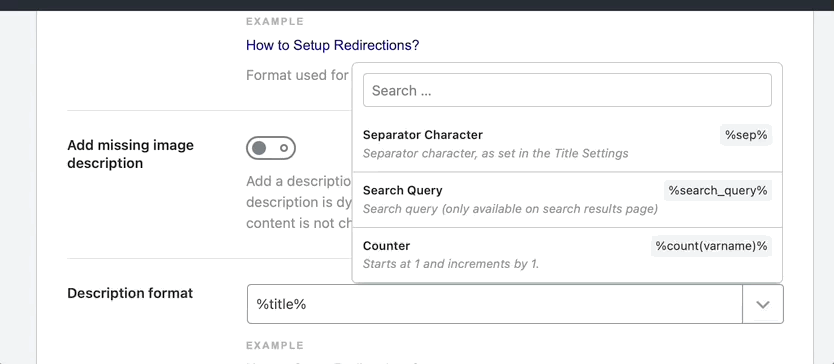Click 'Search query (only available on search results page)' text

coord(511,209)
